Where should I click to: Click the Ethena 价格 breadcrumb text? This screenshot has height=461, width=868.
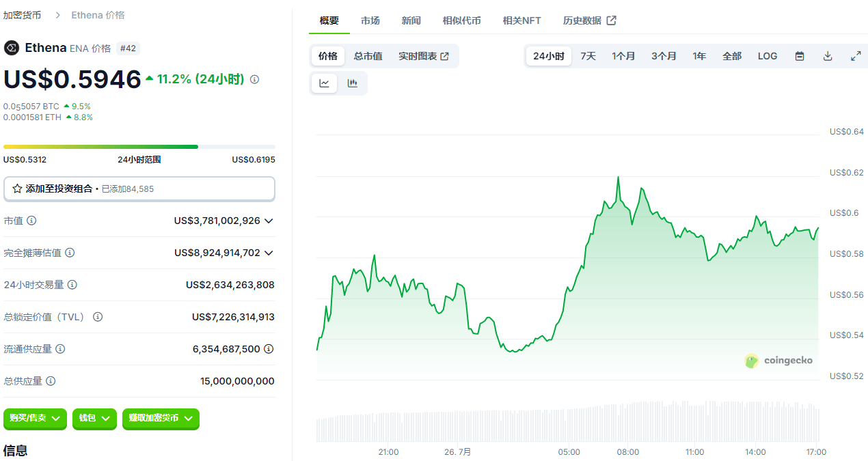pos(98,15)
